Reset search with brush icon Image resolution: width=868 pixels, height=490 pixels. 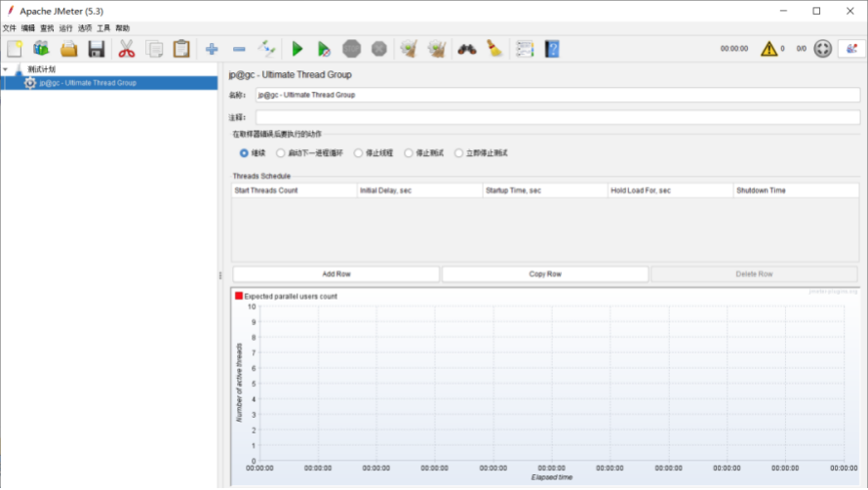tap(494, 49)
